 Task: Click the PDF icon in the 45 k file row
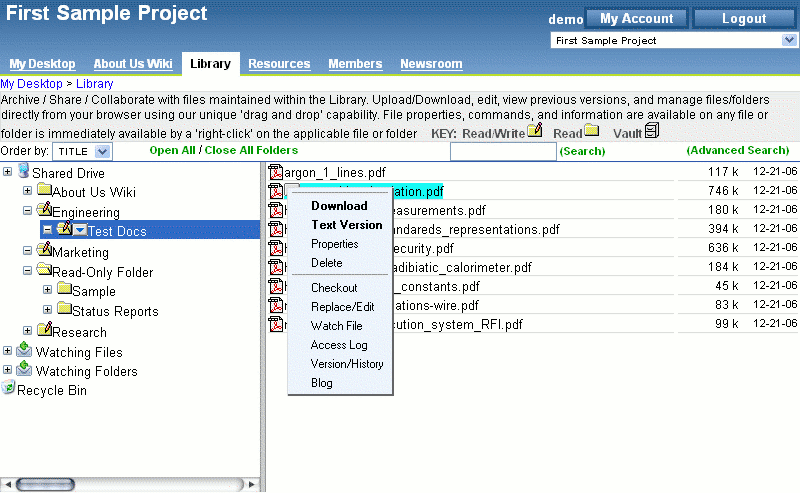276,286
